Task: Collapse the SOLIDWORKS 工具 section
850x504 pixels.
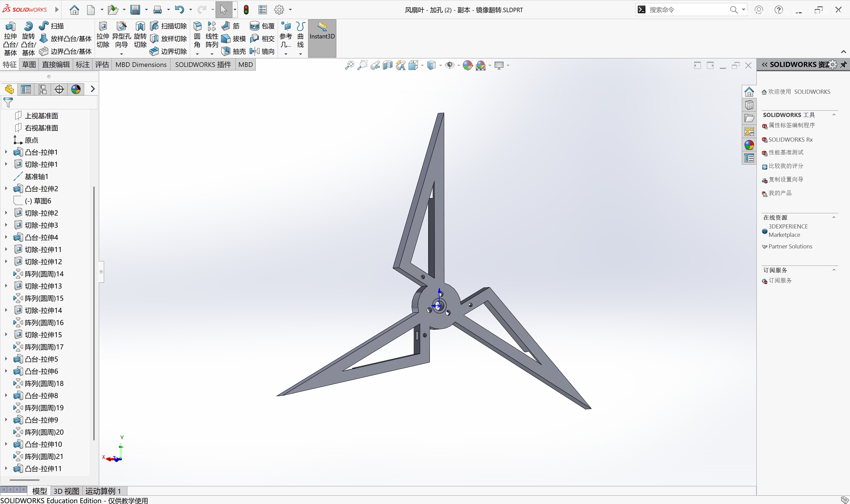Action: pos(834,115)
